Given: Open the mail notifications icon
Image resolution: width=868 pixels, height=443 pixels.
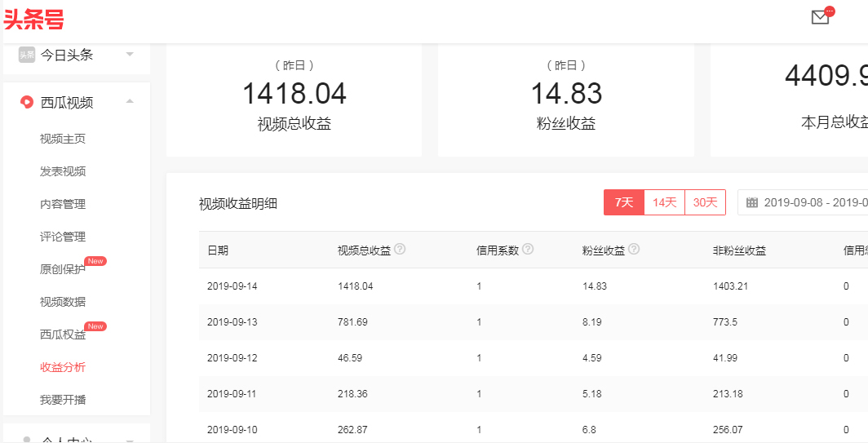Looking at the screenshot, I should point(821,18).
